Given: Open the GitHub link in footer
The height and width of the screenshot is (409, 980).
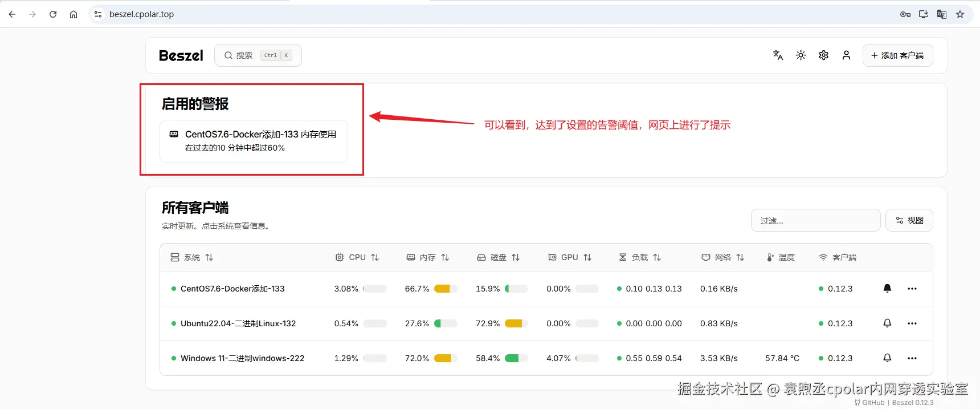Looking at the screenshot, I should click(x=869, y=403).
